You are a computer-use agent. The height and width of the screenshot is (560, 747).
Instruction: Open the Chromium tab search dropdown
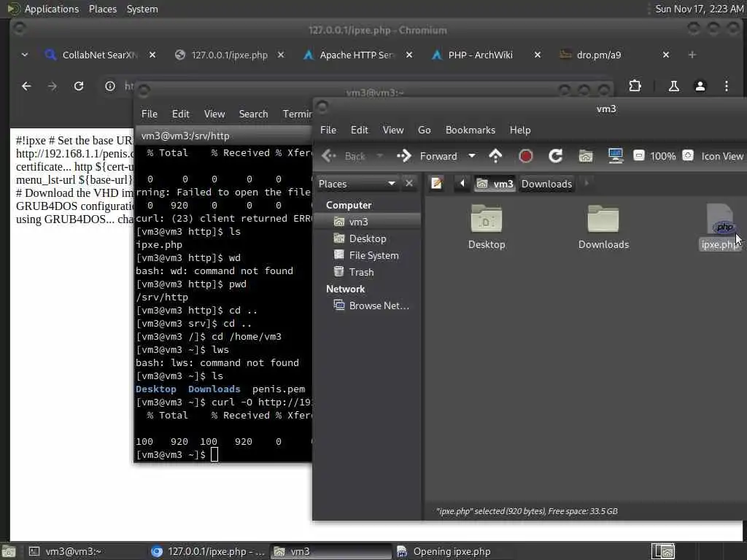click(x=24, y=55)
